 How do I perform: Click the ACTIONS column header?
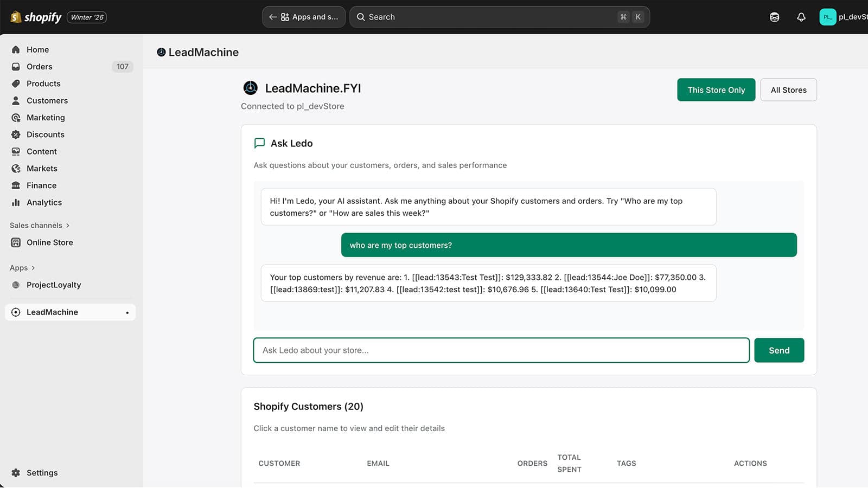click(750, 464)
